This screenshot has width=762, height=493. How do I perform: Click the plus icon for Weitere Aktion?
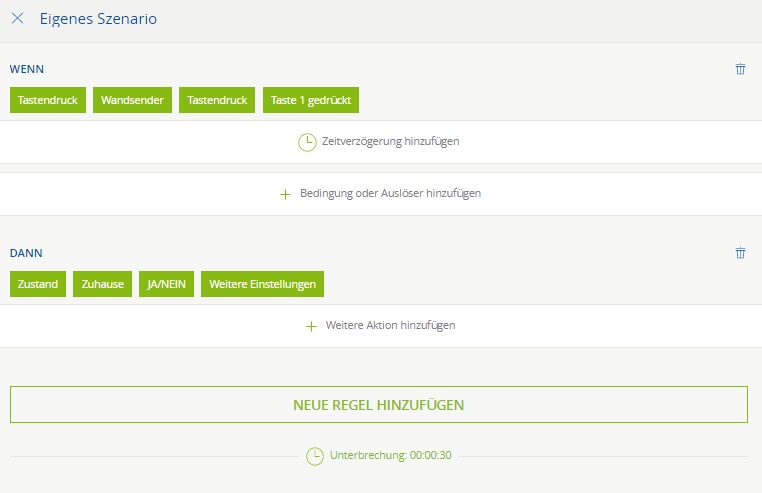311,326
